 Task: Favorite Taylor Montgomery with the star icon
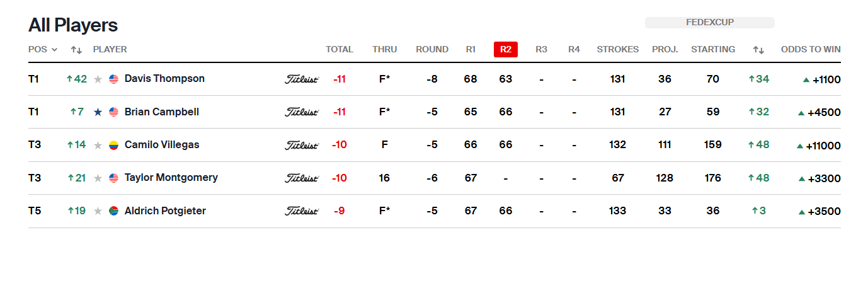[x=98, y=178]
